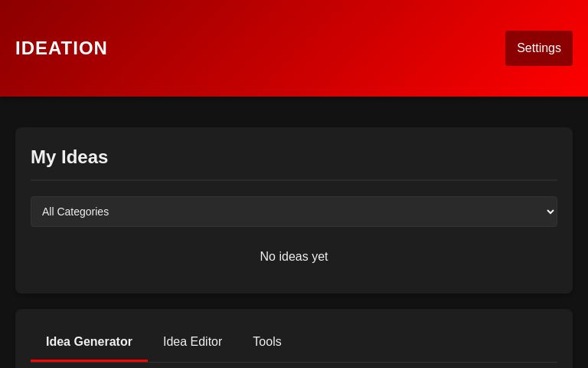588x368 pixels.
Task: Click the divider line under My Ideas
Action: tap(294, 180)
